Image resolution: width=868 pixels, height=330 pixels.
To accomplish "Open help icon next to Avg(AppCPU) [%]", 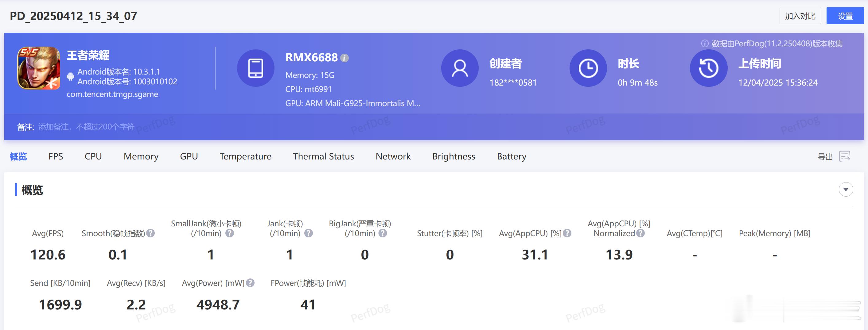I will pos(567,233).
